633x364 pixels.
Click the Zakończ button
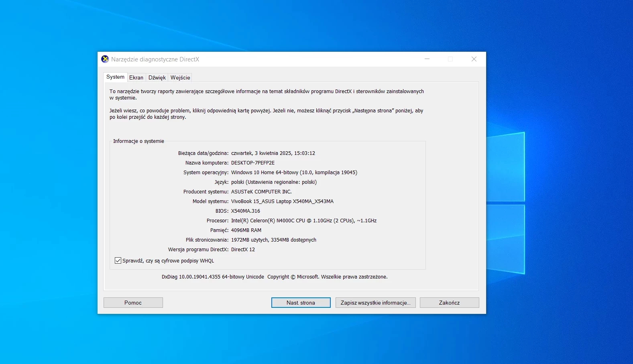[x=450, y=303]
